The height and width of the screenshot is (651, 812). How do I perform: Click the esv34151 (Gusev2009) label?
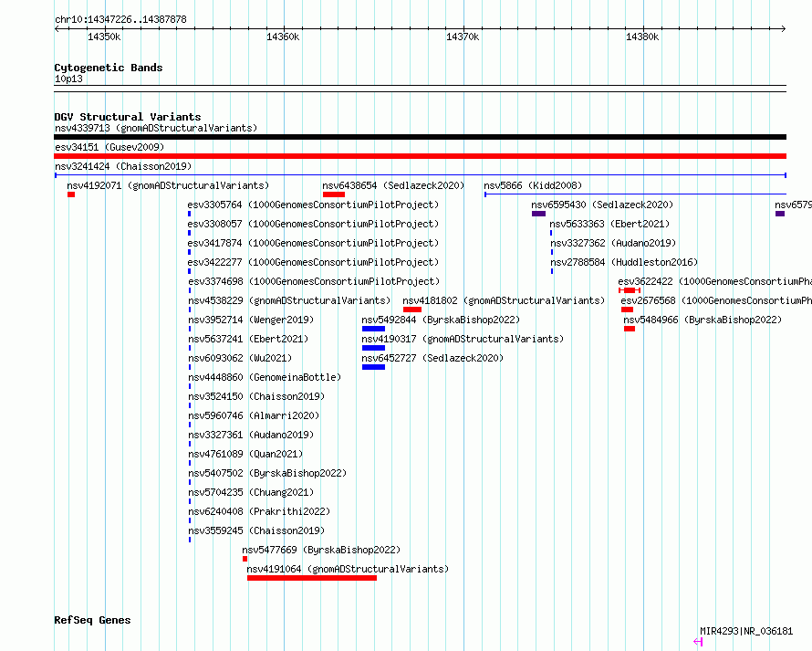pos(109,147)
